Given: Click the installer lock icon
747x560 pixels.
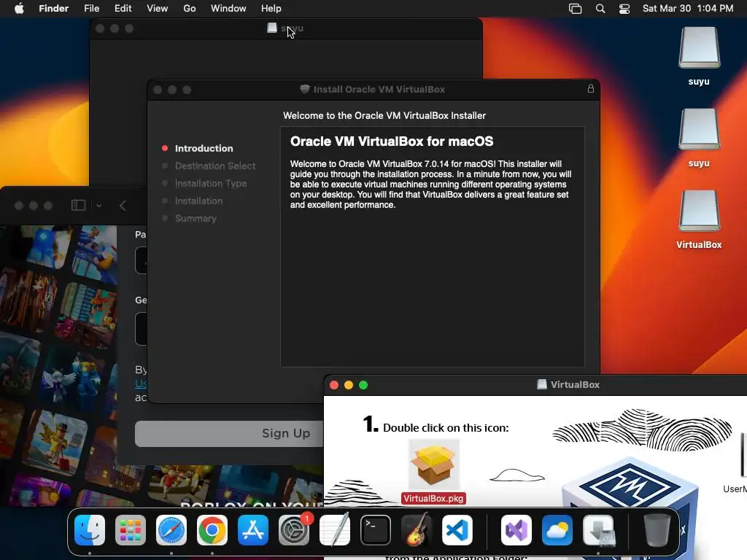Looking at the screenshot, I should click(x=591, y=88).
